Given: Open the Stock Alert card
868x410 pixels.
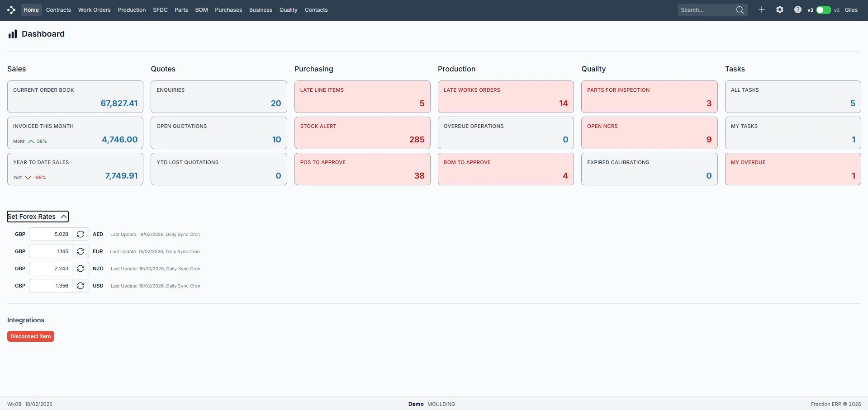Looking at the screenshot, I should tap(362, 133).
